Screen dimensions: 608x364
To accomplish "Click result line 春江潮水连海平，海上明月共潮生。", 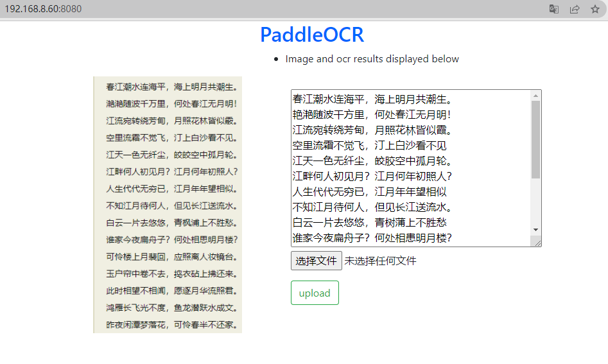I will (372, 100).
